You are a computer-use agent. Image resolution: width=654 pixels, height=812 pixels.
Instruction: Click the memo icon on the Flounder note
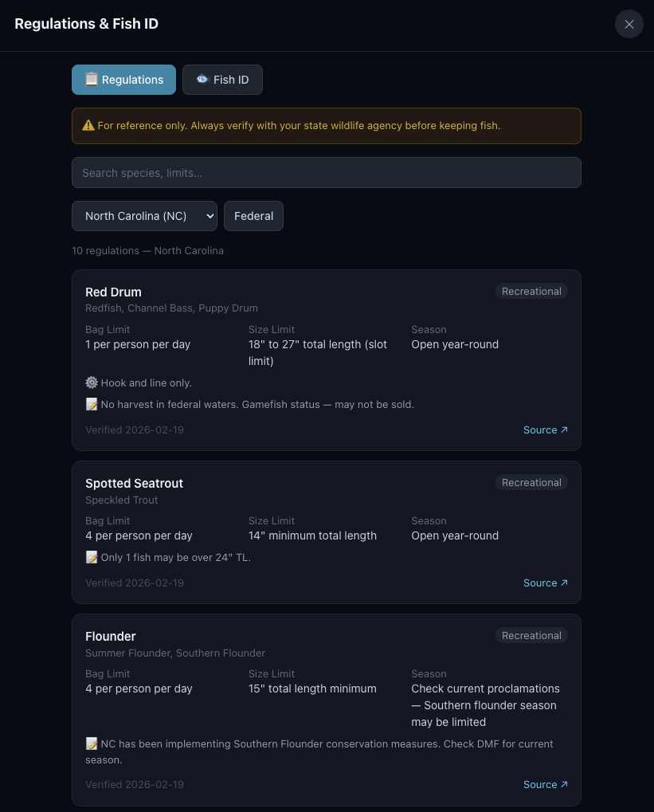(92, 743)
